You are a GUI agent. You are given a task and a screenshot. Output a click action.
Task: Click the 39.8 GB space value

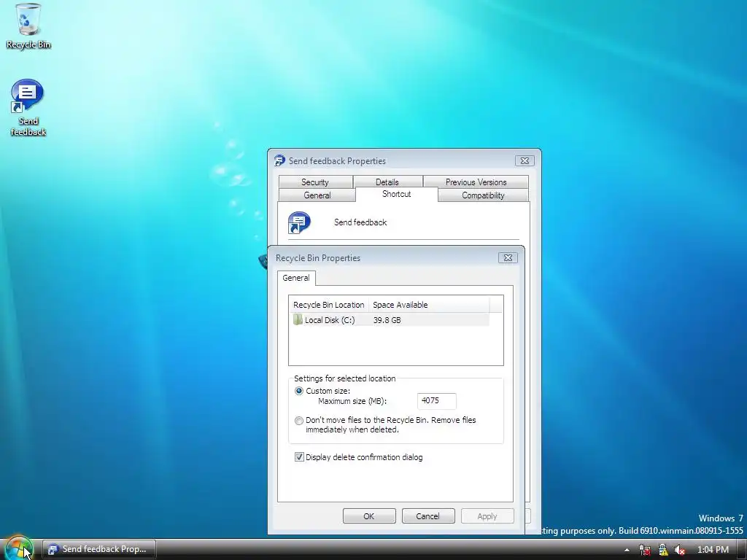coord(387,320)
